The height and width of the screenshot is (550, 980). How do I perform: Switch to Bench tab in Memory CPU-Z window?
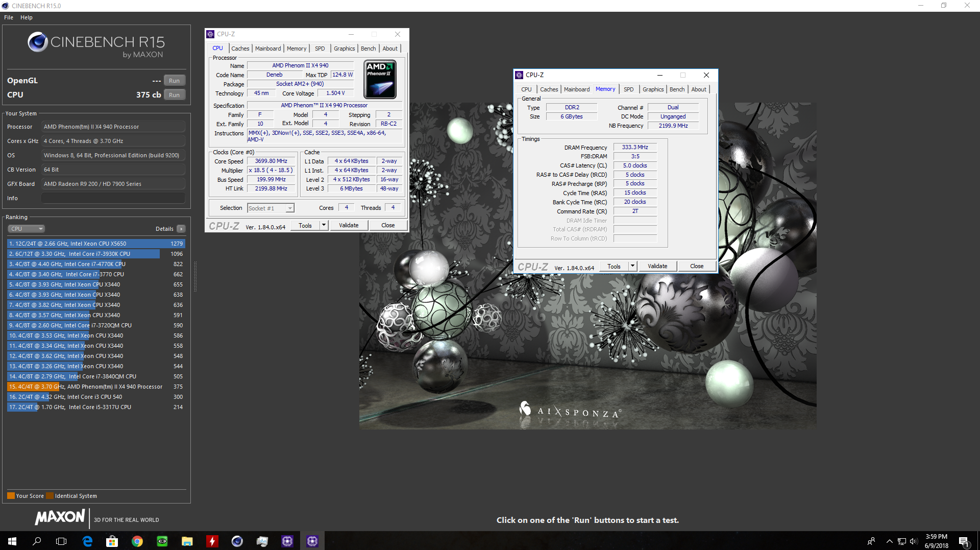677,89
